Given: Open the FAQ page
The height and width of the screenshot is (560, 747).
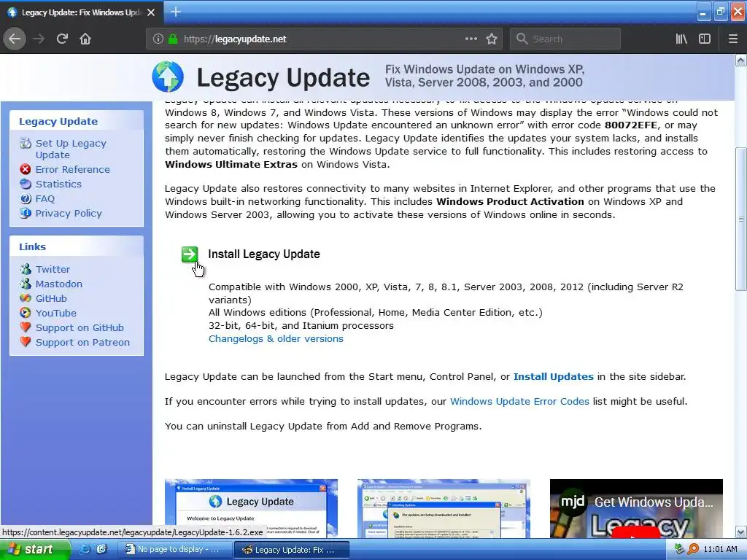Looking at the screenshot, I should point(44,199).
